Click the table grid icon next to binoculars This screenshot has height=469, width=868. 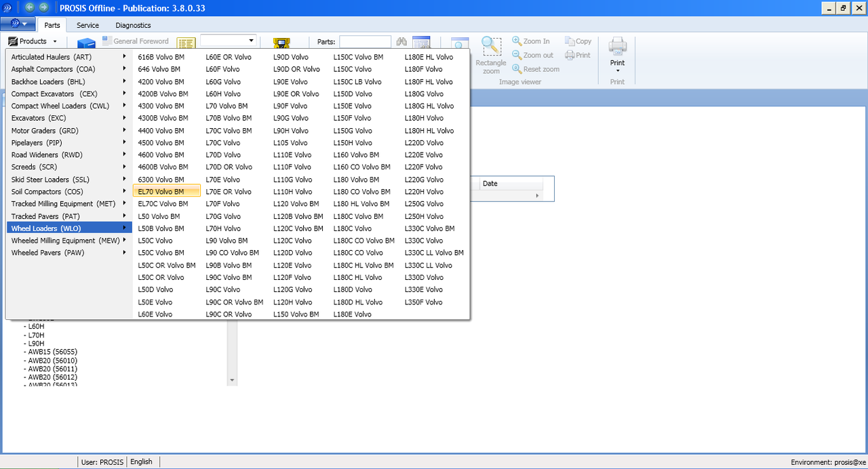421,42
